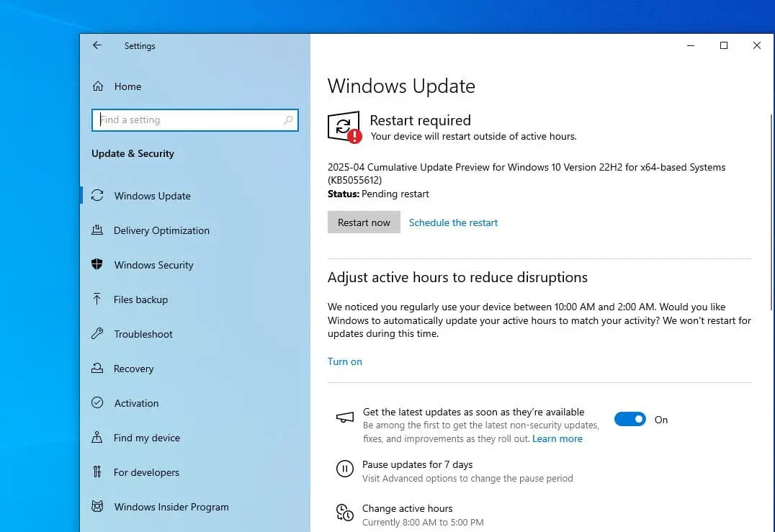Open Recovery settings
Image resolution: width=775 pixels, height=532 pixels.
[x=196, y=369]
